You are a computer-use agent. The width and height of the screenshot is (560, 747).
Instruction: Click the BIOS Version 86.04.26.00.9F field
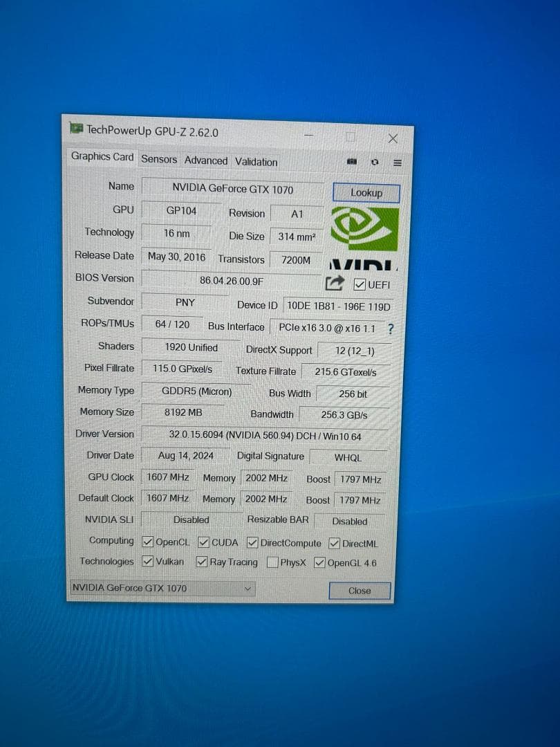232,281
